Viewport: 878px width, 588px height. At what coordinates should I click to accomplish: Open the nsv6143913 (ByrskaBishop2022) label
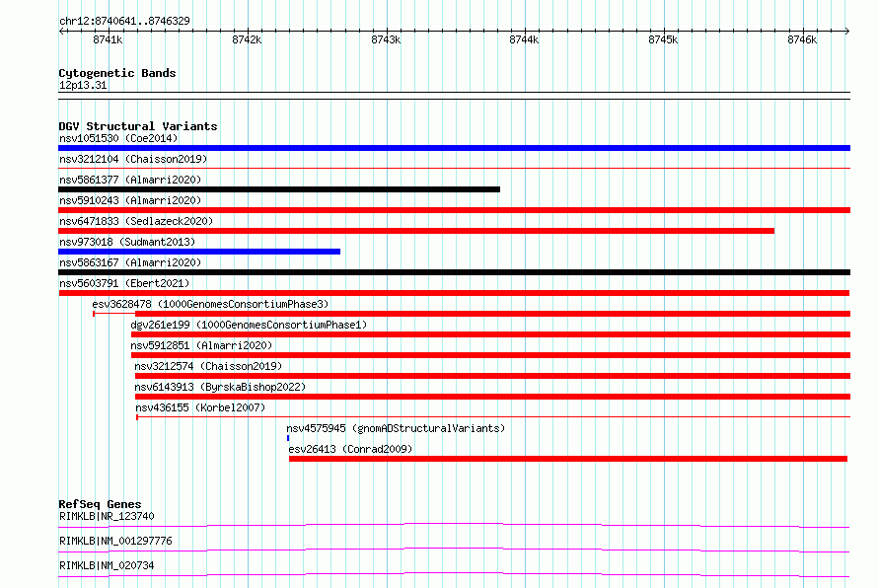tap(220, 387)
